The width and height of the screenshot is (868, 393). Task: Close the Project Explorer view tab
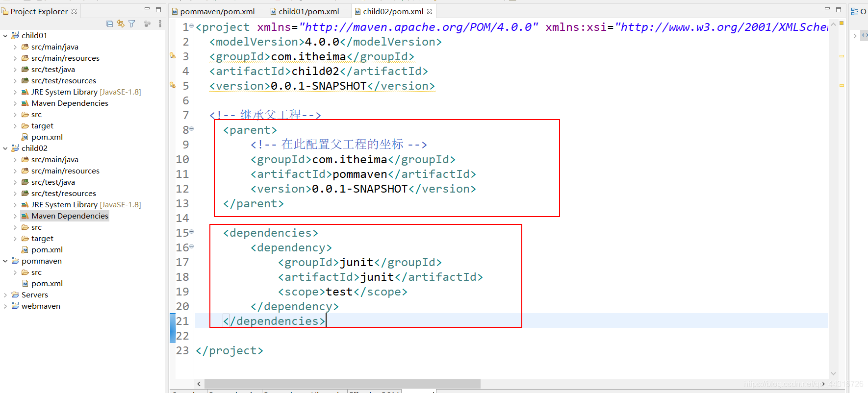[74, 11]
